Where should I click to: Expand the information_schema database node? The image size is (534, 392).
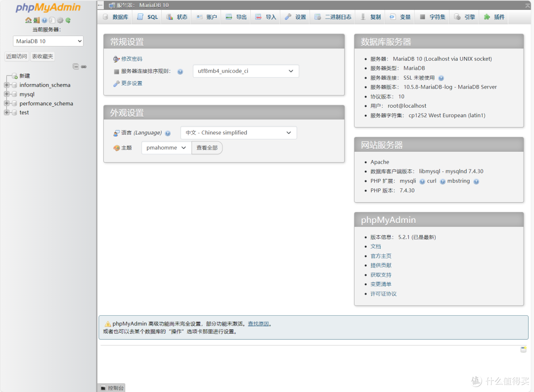tap(7, 85)
